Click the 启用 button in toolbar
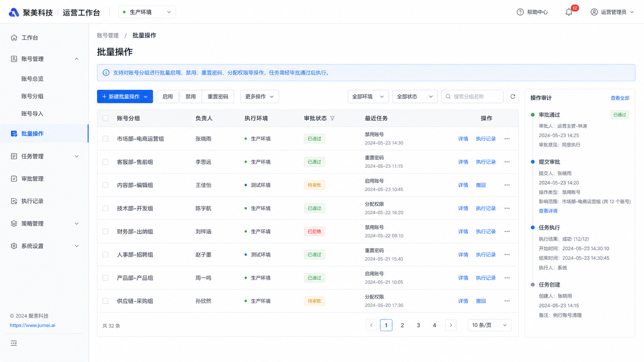The width and height of the screenshot is (644, 362). [x=168, y=97]
